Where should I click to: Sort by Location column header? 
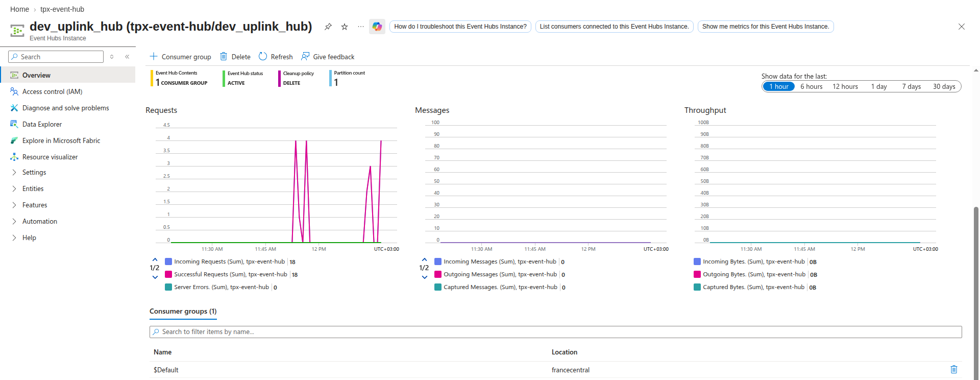[565, 352]
